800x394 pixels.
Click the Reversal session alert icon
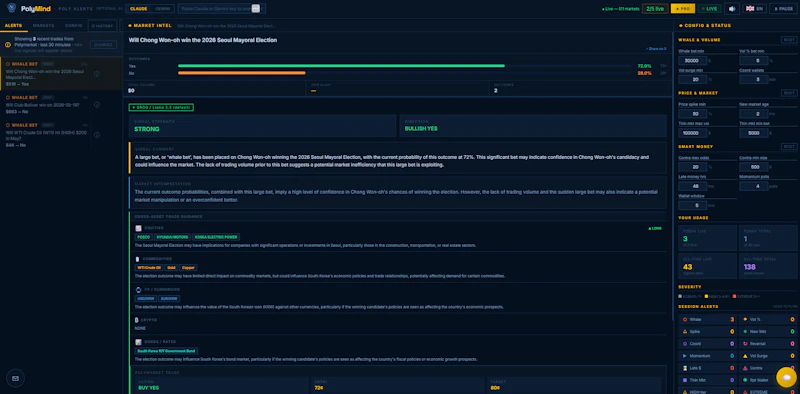(x=745, y=344)
